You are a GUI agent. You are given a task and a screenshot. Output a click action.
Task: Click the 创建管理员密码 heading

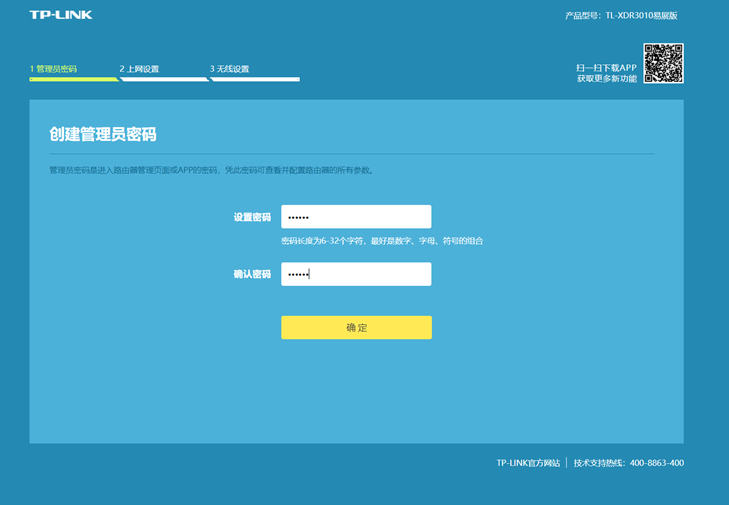103,134
